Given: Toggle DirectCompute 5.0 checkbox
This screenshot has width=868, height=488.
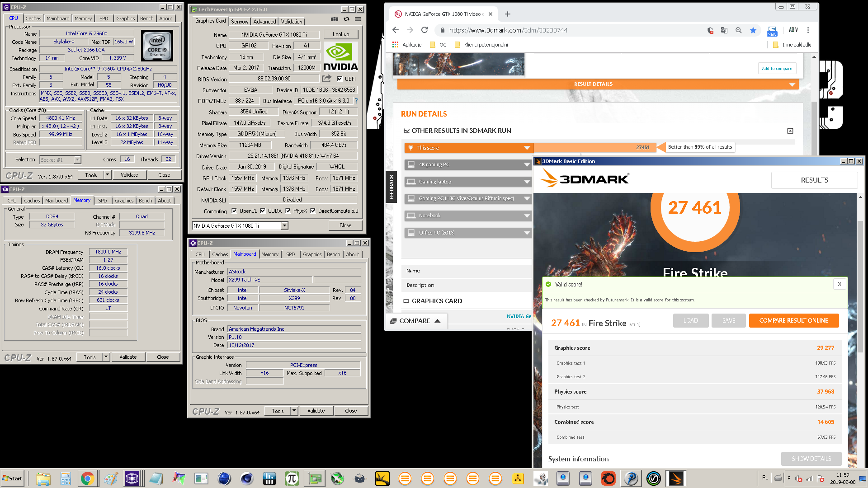Looking at the screenshot, I should click(313, 211).
